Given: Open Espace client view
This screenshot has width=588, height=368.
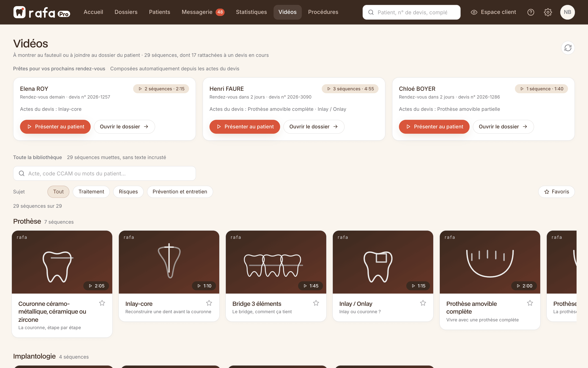Looking at the screenshot, I should click(x=493, y=12).
